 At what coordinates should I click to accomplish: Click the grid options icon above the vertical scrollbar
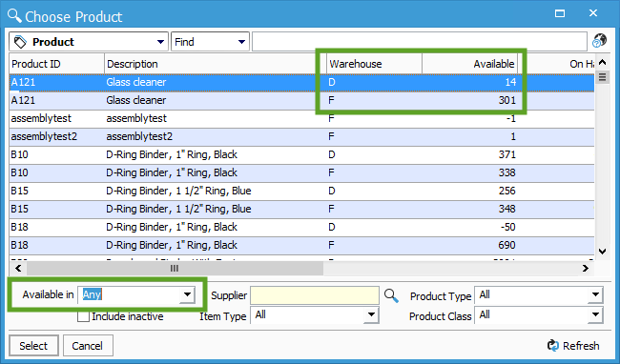click(x=602, y=76)
